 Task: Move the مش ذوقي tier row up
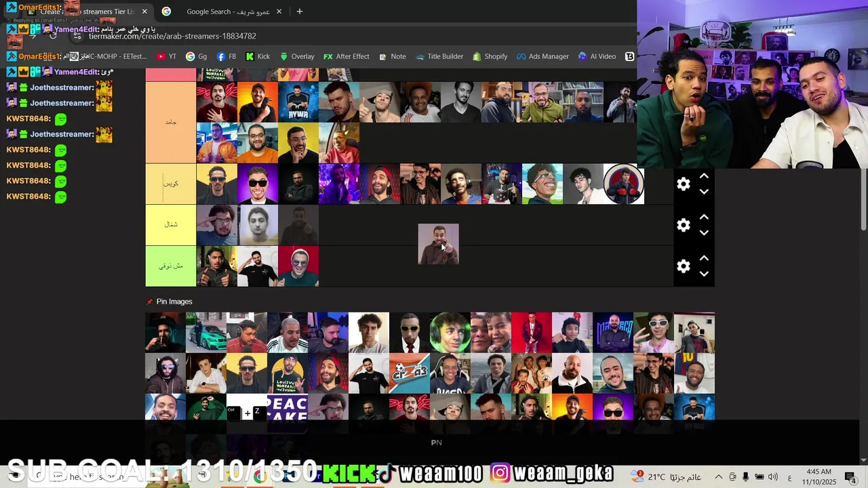pyautogui.click(x=704, y=258)
